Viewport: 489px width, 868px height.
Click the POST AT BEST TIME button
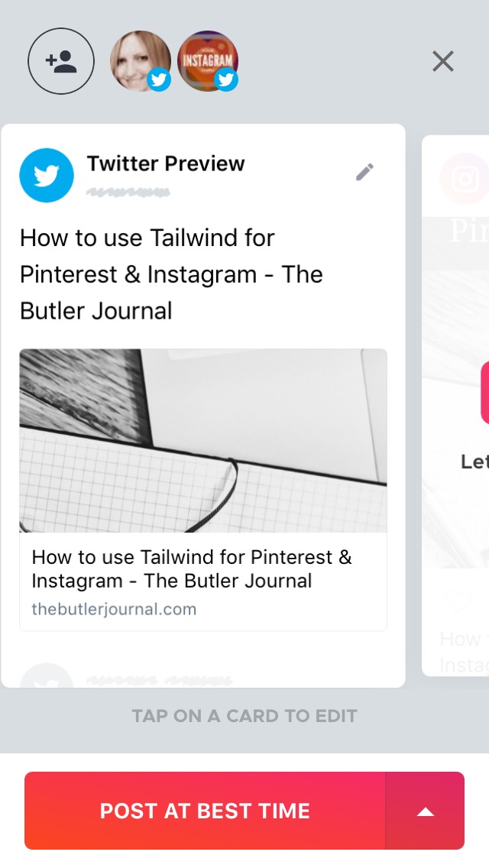[205, 811]
